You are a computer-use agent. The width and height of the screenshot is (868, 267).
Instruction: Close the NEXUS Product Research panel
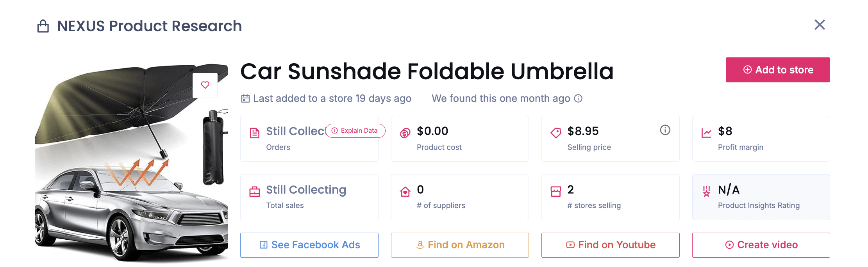point(820,25)
